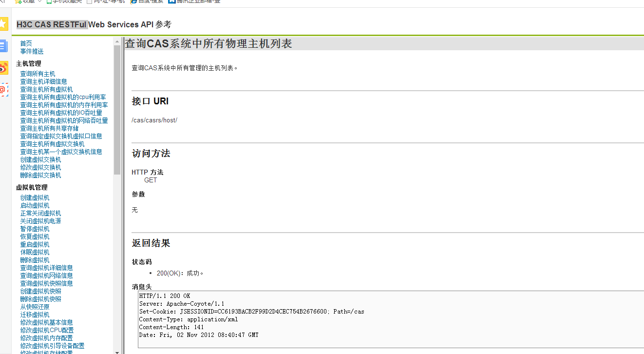
Task: Open the 从快照还原 link
Action: pos(35,307)
